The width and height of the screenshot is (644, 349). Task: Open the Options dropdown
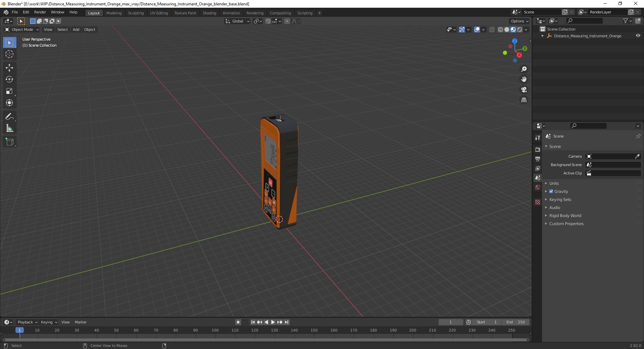520,21
